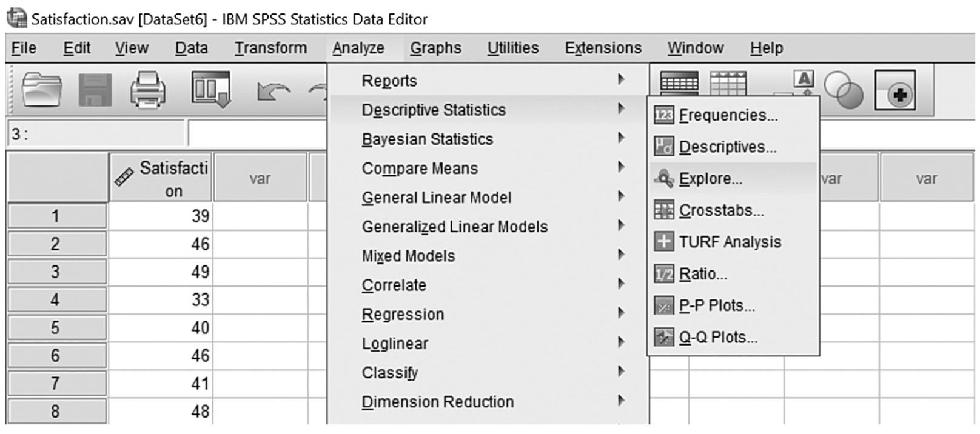Select the Satisfaction column header
This screenshot has height=434, width=980.
pyautogui.click(x=161, y=178)
